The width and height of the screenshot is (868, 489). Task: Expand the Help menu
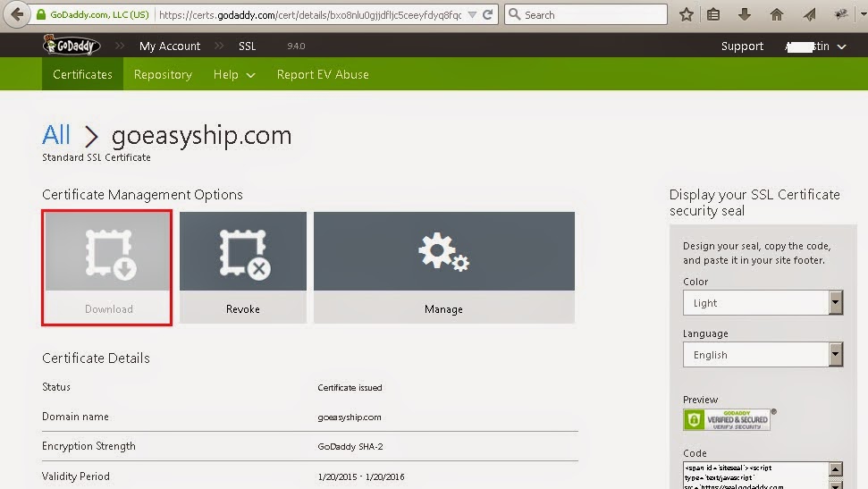[234, 74]
